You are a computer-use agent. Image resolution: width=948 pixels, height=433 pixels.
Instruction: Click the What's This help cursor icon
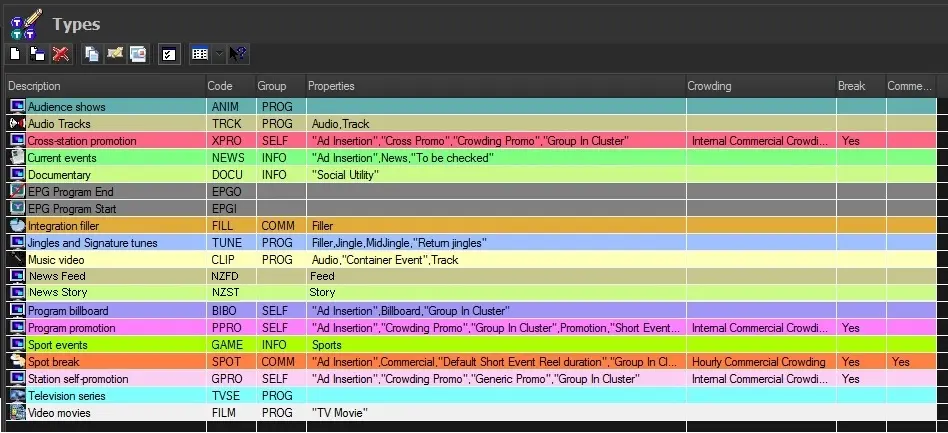coord(239,54)
